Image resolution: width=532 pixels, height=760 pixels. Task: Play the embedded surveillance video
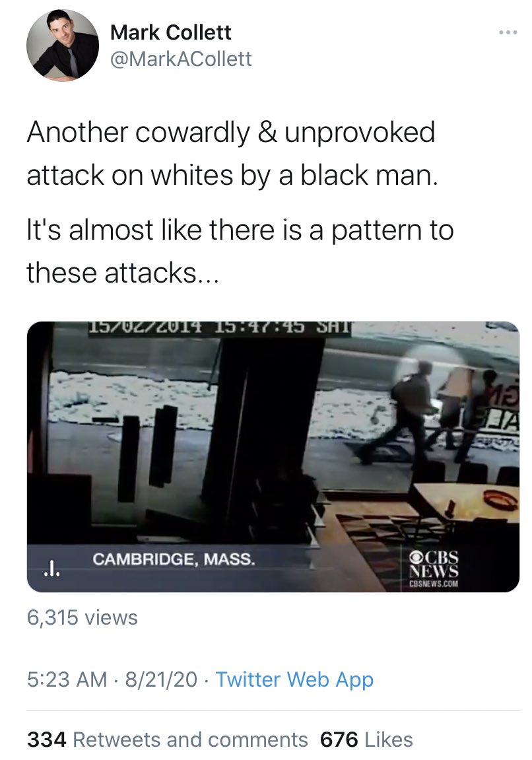click(273, 456)
